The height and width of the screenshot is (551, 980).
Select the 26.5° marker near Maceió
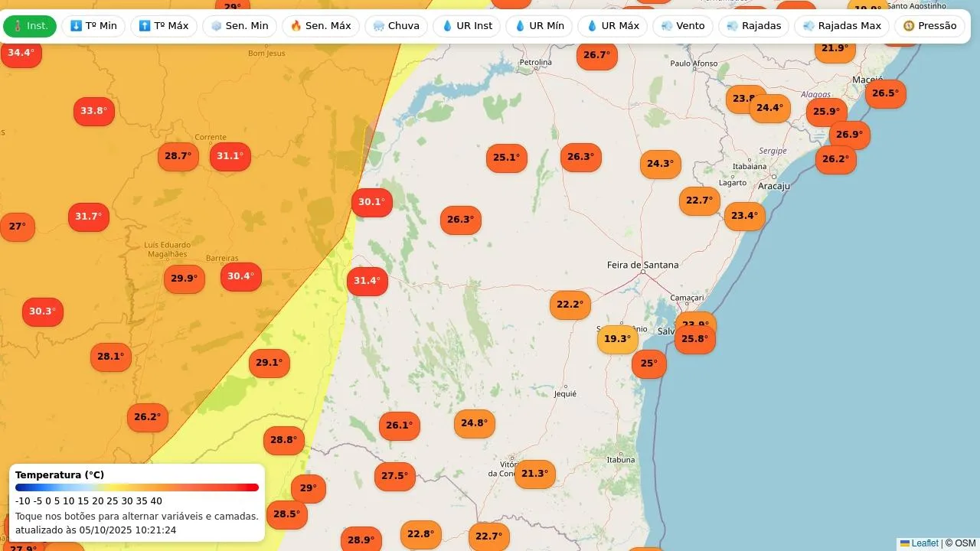tap(885, 93)
